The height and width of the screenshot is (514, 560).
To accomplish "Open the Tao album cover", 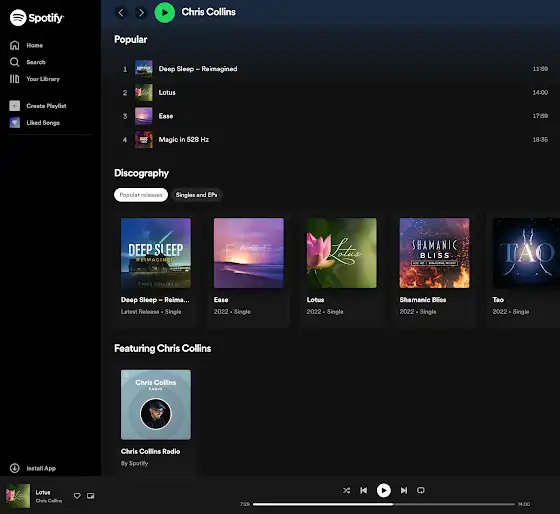I will coord(526,253).
